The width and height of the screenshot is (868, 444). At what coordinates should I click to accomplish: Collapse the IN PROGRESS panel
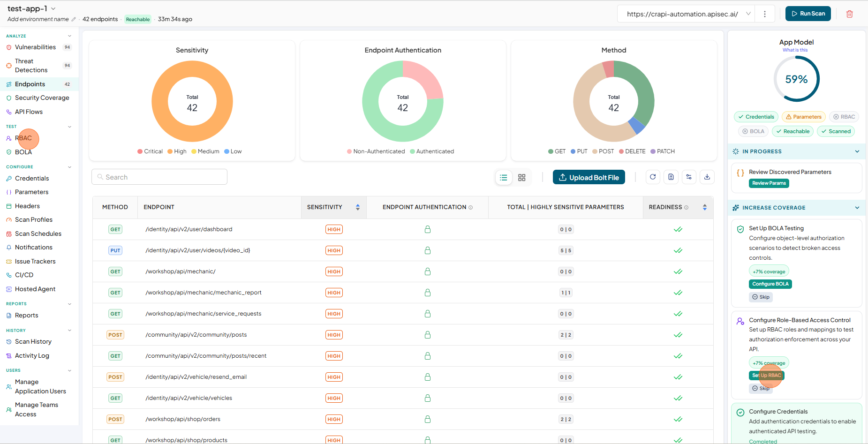[x=857, y=151]
